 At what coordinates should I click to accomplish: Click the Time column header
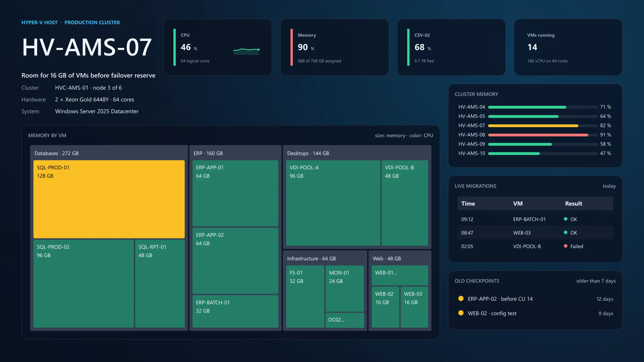point(468,203)
